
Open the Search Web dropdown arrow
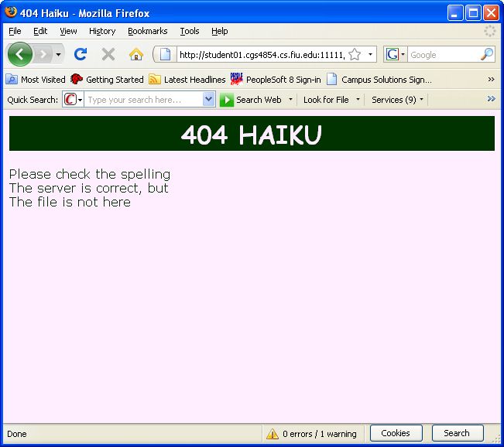[290, 99]
